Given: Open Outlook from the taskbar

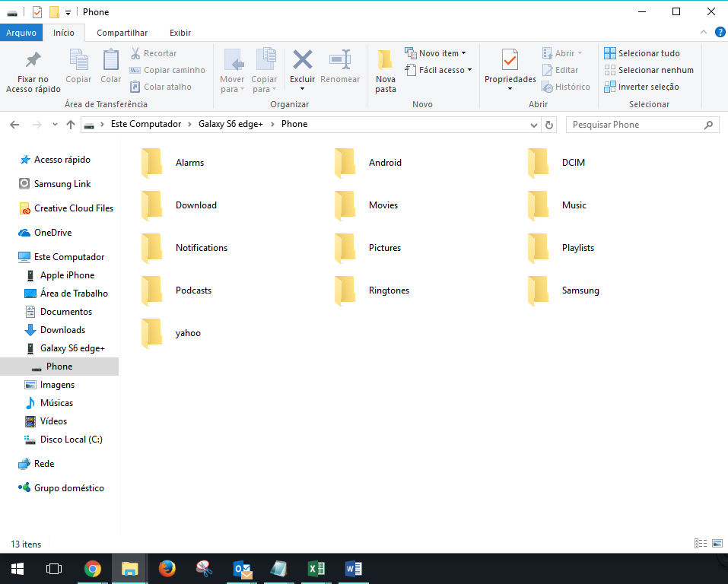Looking at the screenshot, I should click(242, 569).
